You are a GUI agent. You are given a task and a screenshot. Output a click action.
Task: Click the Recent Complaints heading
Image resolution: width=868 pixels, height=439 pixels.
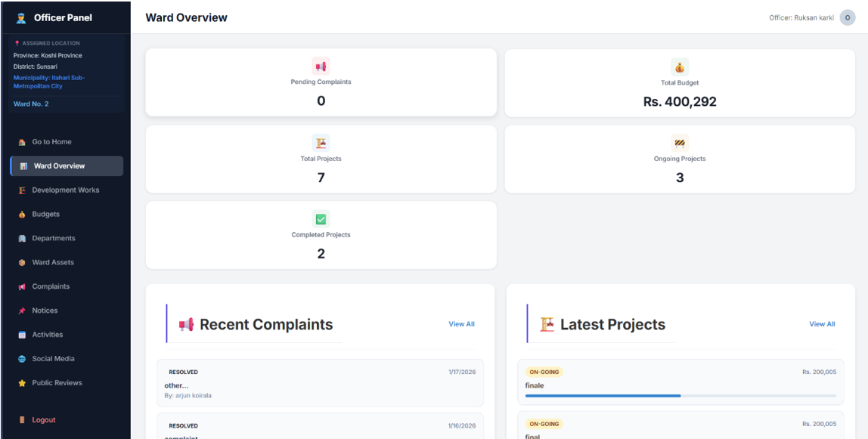[x=266, y=325]
